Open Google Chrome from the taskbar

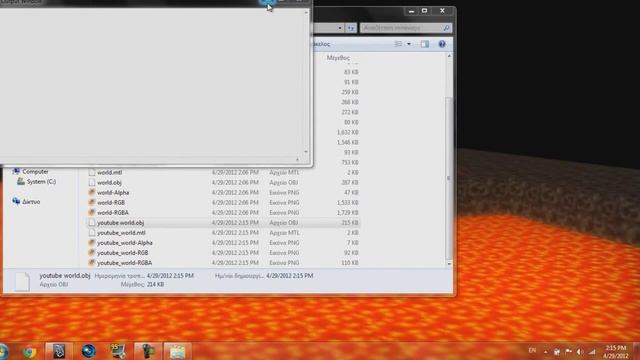[x=29, y=351]
